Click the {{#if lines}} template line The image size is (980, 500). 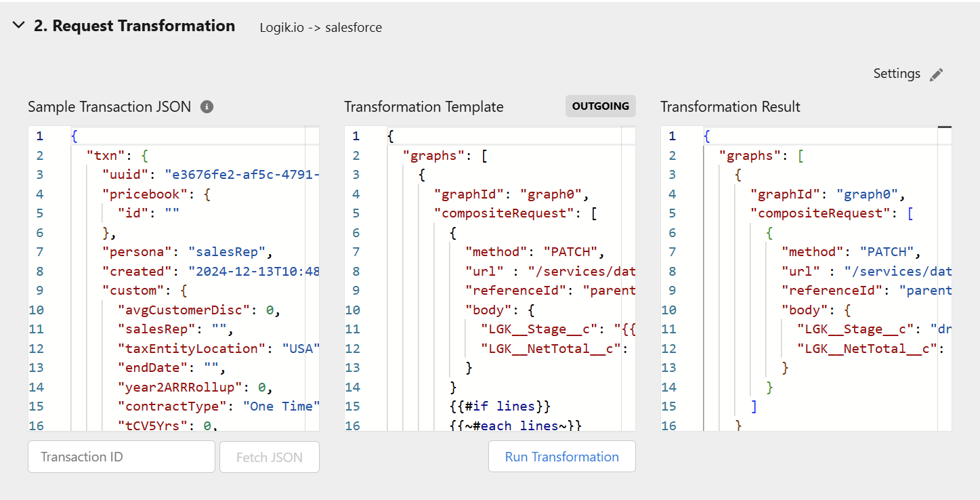pyautogui.click(x=500, y=407)
